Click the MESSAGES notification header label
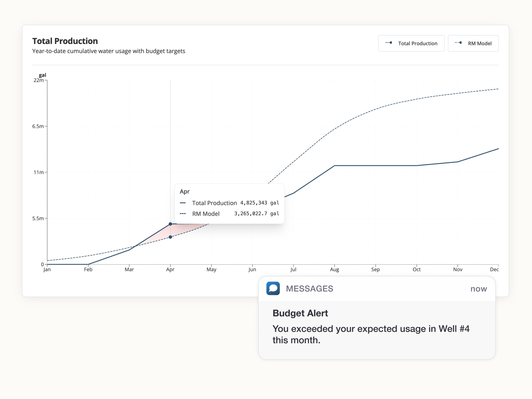Viewport: 532px width, 399px height. pyautogui.click(x=309, y=289)
